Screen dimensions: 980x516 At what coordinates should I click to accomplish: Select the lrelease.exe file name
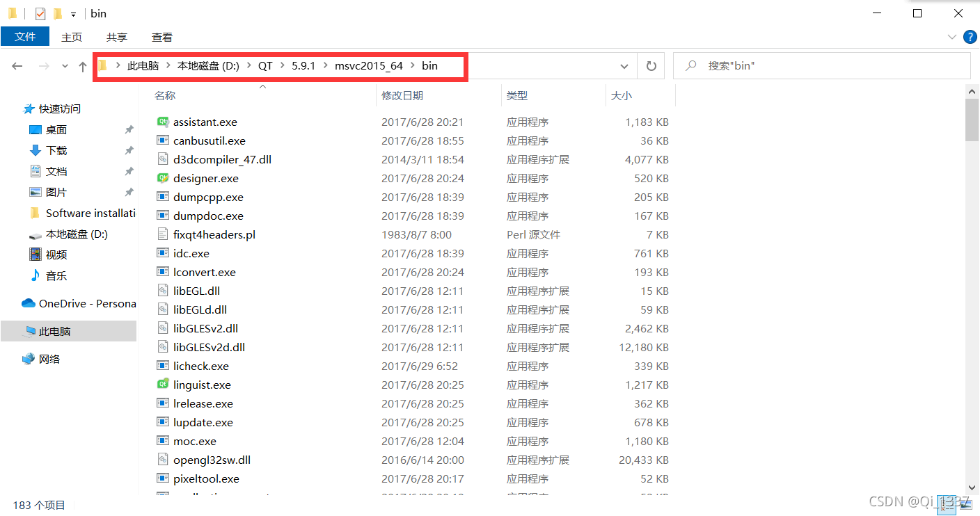click(x=203, y=403)
